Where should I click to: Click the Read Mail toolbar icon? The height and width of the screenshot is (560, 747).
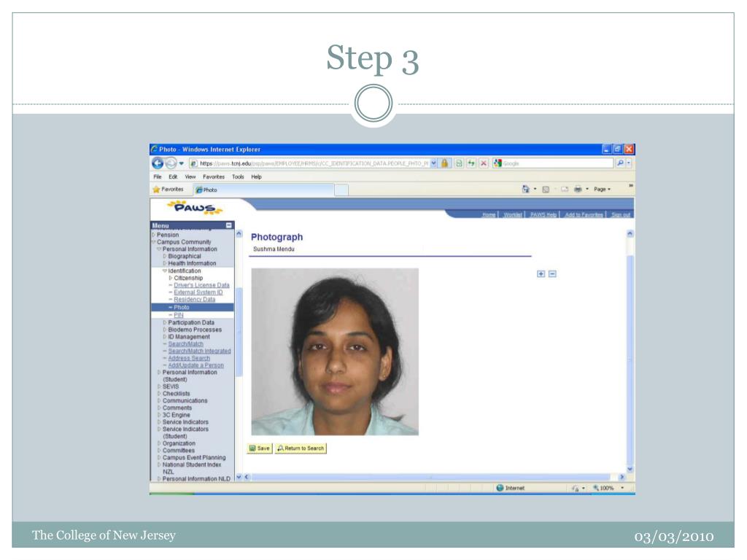pyautogui.click(x=565, y=189)
